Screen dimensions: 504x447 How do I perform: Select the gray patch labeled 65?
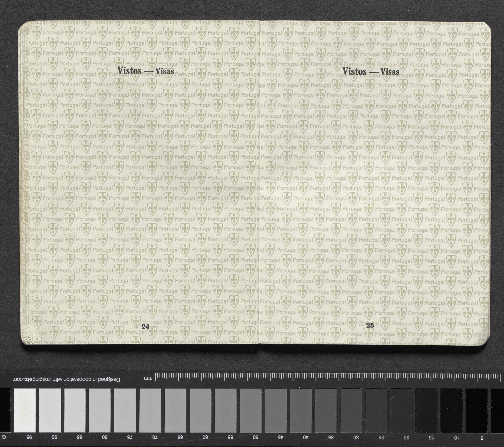point(175,410)
